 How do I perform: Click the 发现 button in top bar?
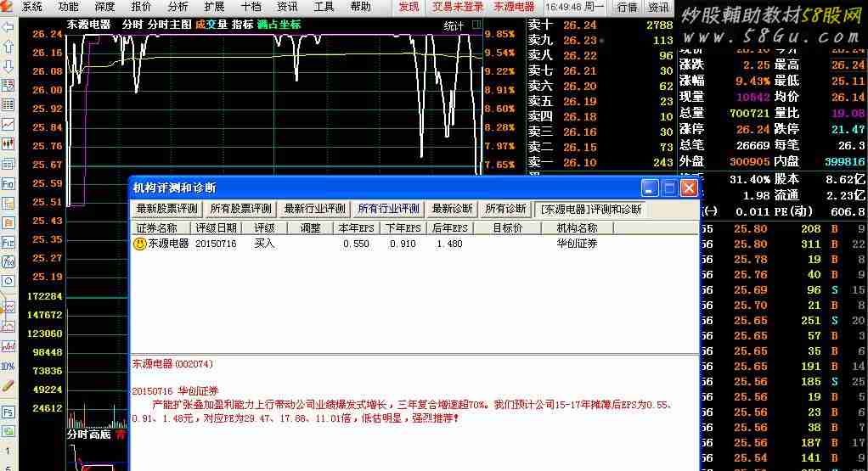point(409,7)
